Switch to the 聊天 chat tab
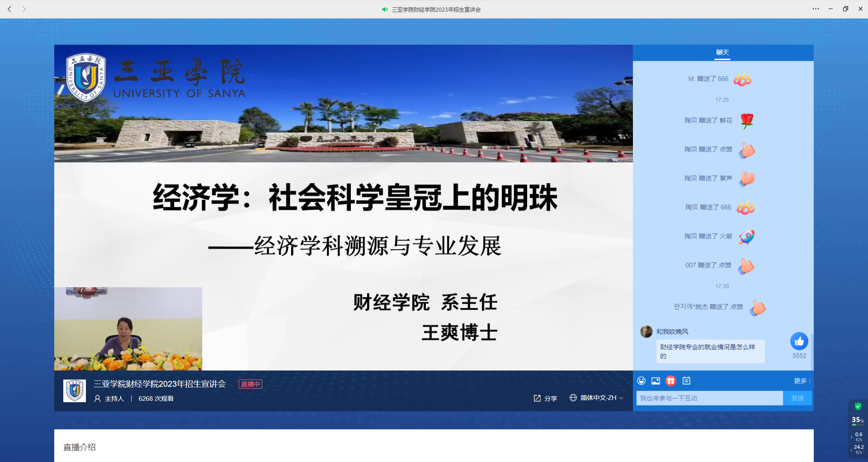This screenshot has width=868, height=462. click(x=722, y=52)
